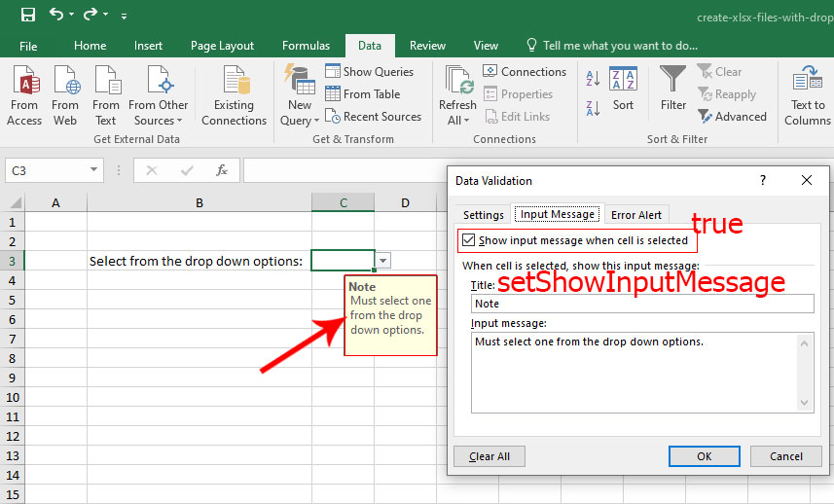This screenshot has height=504, width=834.
Task: Select row 3 header
Action: click(13, 261)
